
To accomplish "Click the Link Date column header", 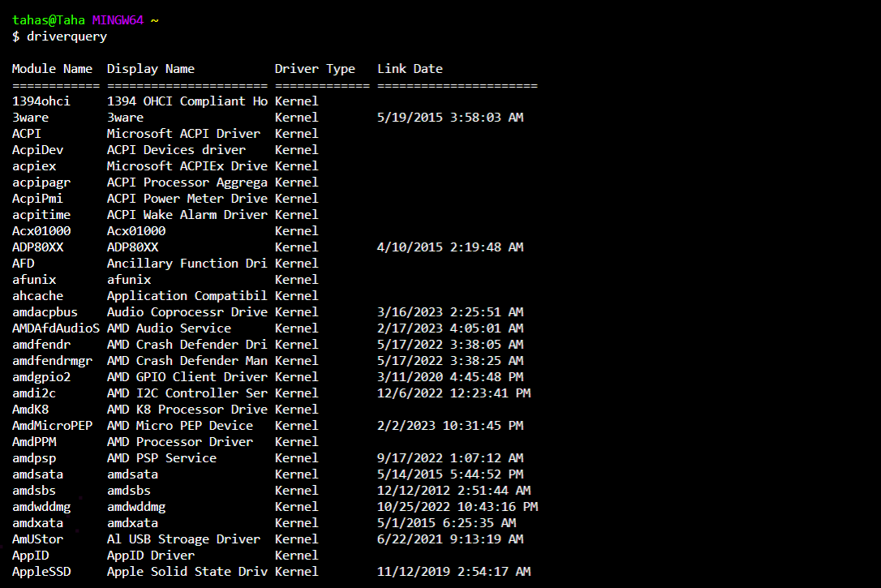I will (x=410, y=69).
